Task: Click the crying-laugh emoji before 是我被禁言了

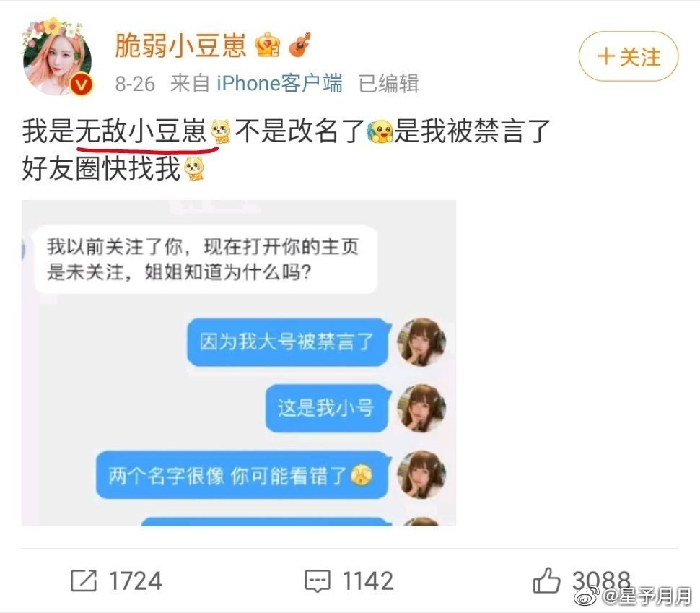Action: coord(380,131)
